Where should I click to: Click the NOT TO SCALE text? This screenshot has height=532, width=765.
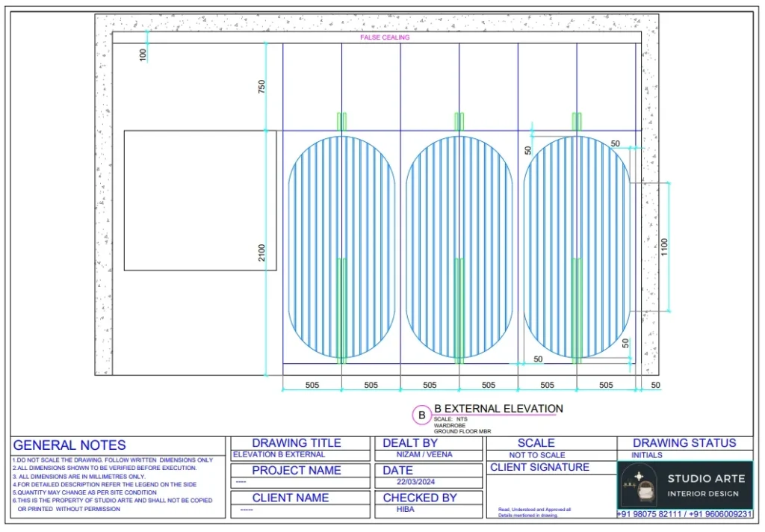click(536, 455)
